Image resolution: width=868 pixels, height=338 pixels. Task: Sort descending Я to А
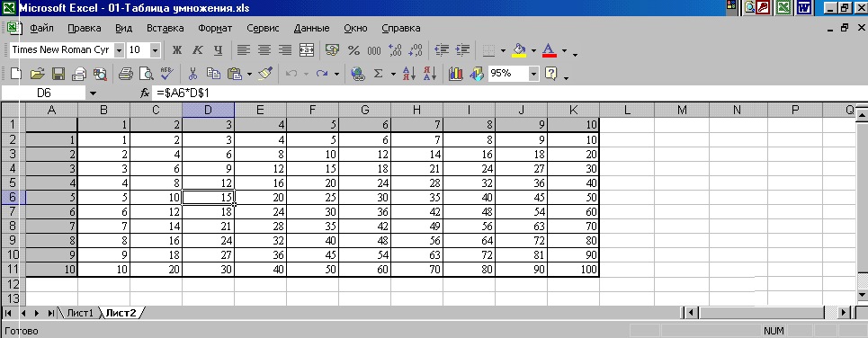(430, 74)
